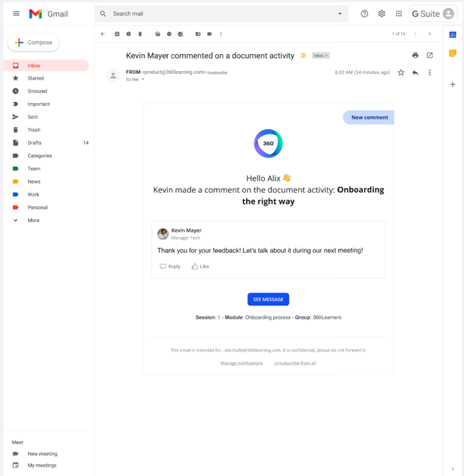464x476 pixels.
Task: Toggle the importance marker beside subject
Action: point(303,56)
